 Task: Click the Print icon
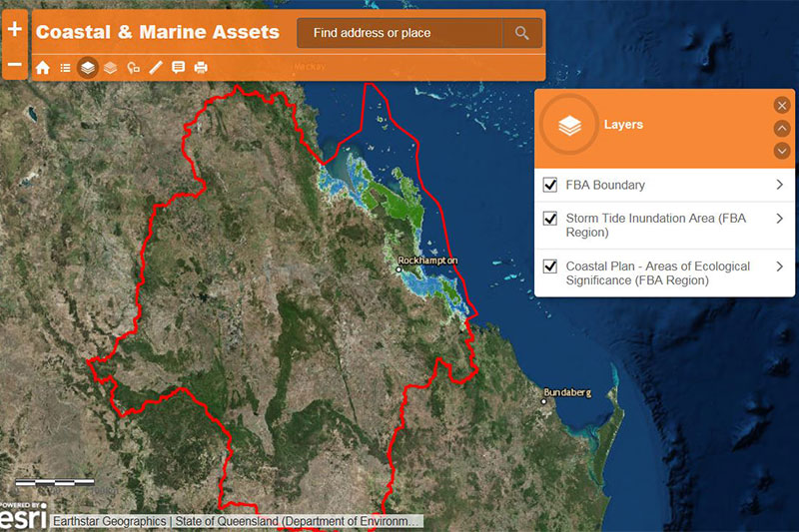point(201,68)
